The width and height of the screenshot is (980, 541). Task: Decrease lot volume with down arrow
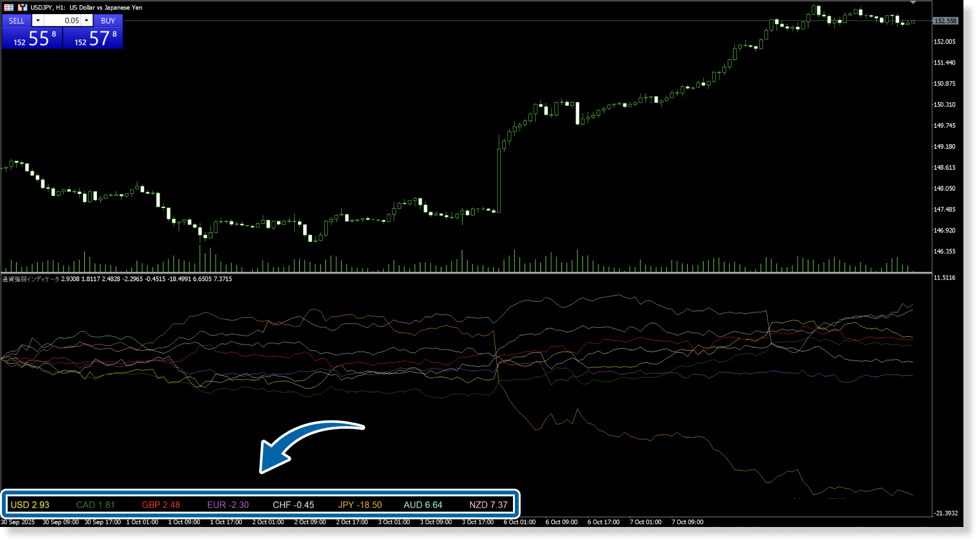(x=38, y=20)
